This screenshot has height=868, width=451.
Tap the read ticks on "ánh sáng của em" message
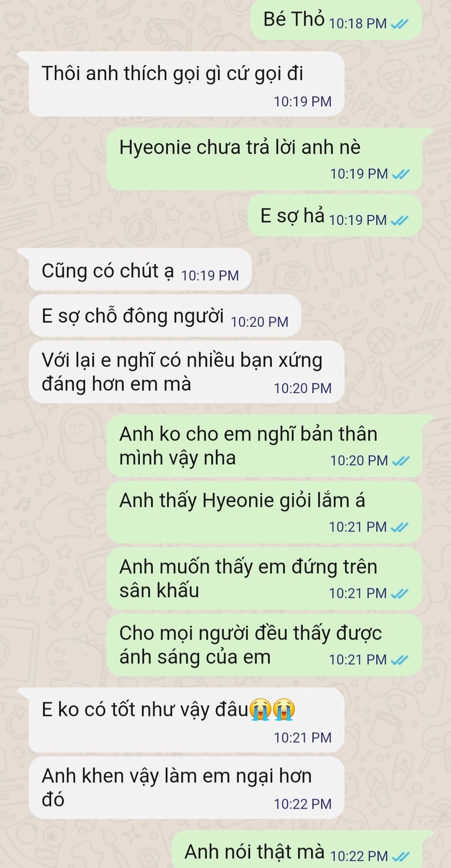pos(399,660)
